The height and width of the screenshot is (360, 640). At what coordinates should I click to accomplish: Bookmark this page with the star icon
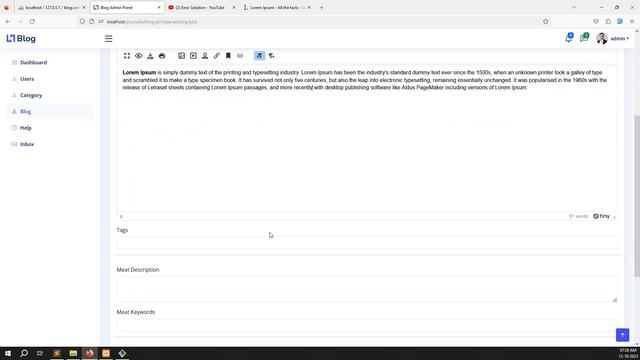coord(545,21)
